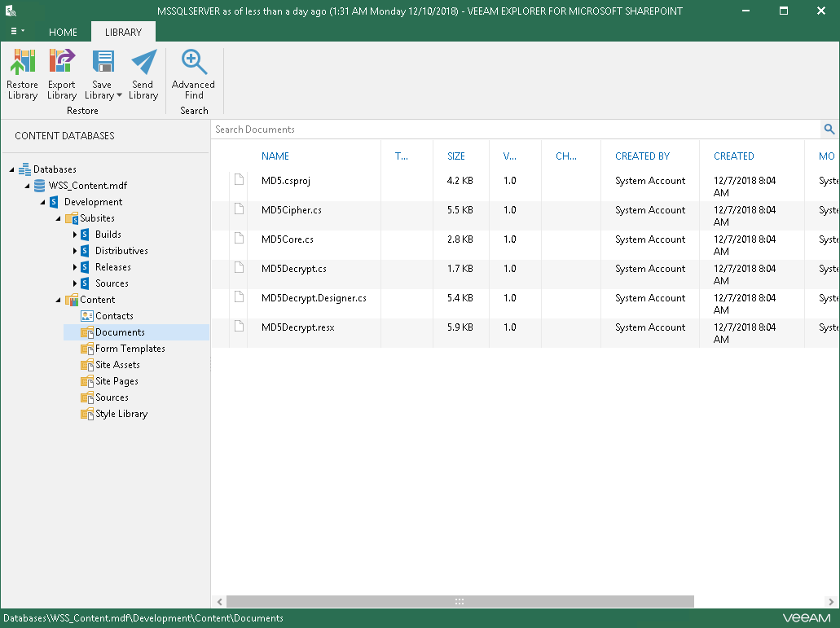Sort by the NAME column header
840x628 pixels.
(x=275, y=156)
